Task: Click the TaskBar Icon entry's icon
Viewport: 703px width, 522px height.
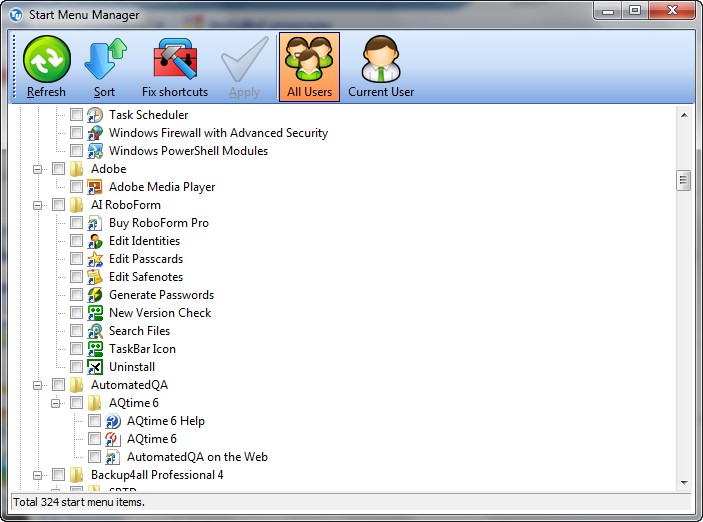Action: coord(95,349)
